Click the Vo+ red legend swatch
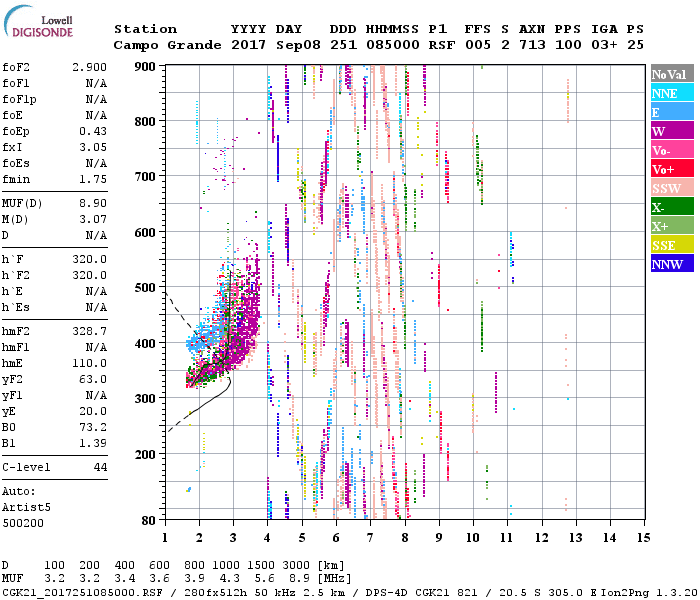Image resolution: width=700 pixels, height=600 pixels. [x=672, y=169]
